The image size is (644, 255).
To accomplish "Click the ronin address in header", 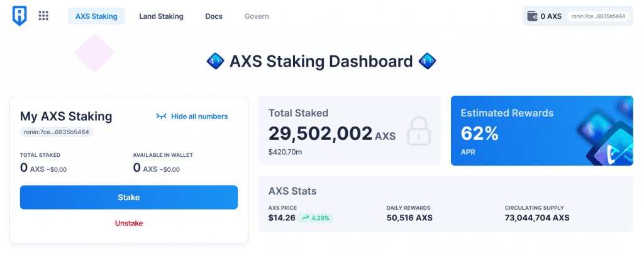I will 597,16.
